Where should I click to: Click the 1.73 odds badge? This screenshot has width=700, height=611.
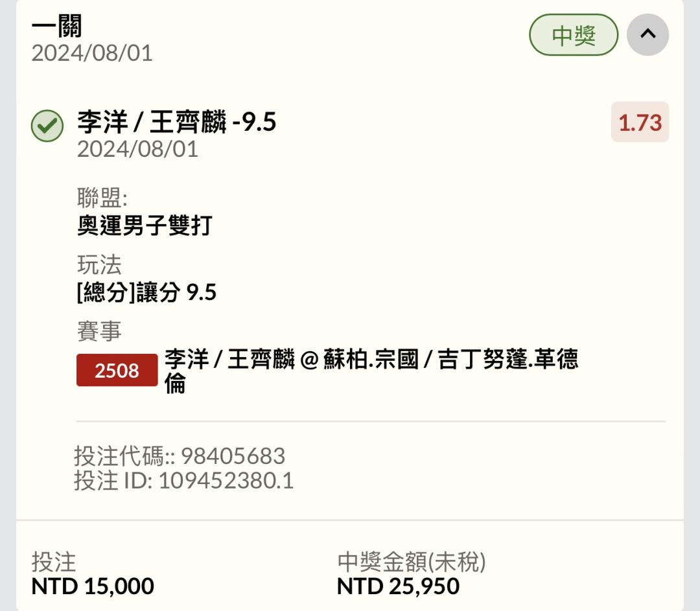click(640, 122)
